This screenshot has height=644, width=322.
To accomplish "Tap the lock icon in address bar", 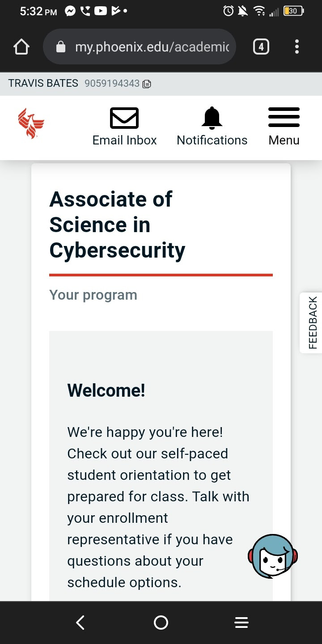I will pyautogui.click(x=61, y=47).
